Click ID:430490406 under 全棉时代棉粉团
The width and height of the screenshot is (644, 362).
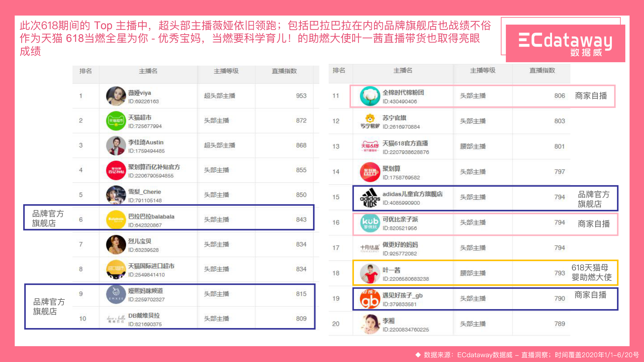pyautogui.click(x=400, y=102)
